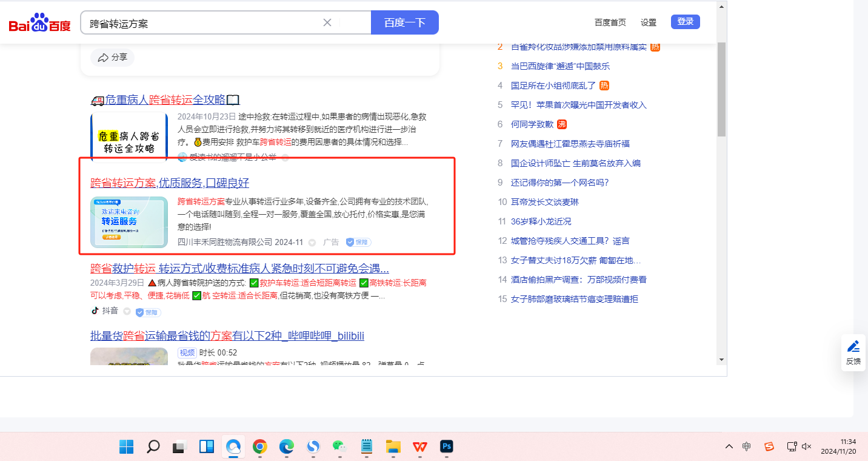868x461 pixels.
Task: Open Photoshop from the taskbar
Action: pyautogui.click(x=447, y=447)
